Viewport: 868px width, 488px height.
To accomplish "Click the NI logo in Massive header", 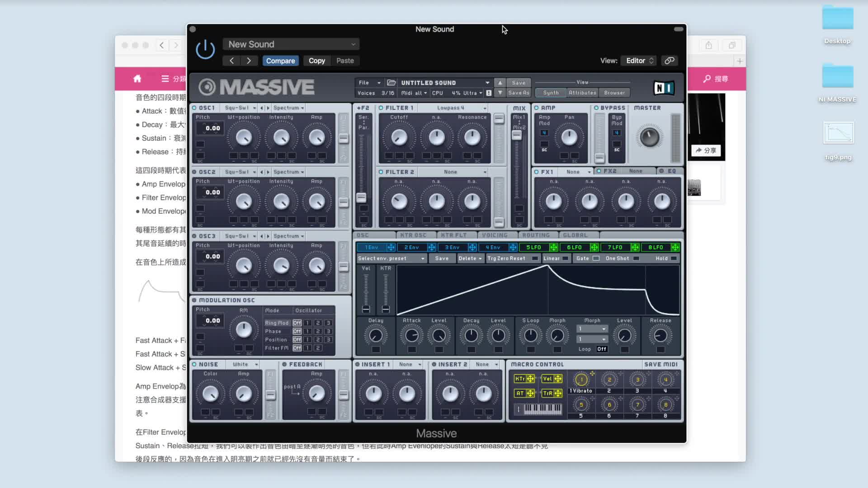I will (664, 88).
